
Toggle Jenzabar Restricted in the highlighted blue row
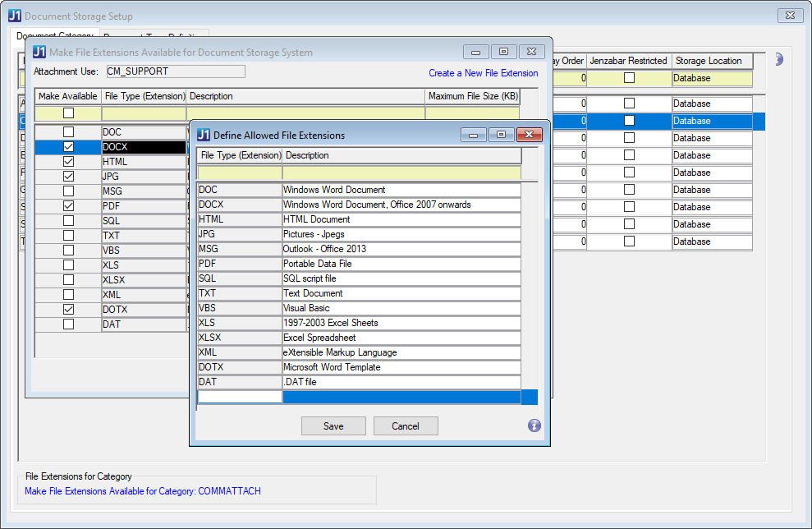point(629,121)
